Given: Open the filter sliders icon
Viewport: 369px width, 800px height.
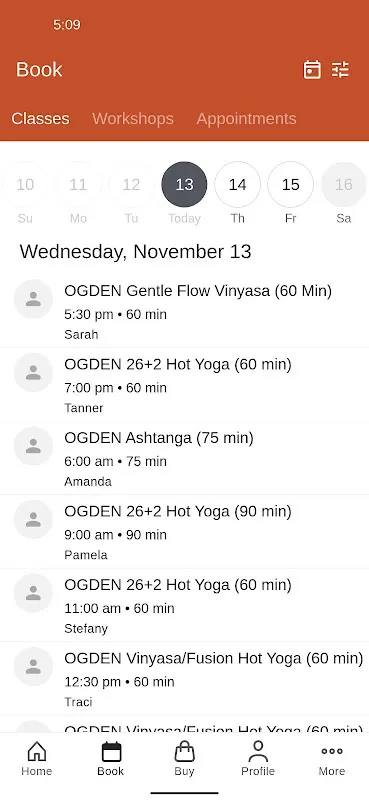Looking at the screenshot, I should [x=340, y=69].
